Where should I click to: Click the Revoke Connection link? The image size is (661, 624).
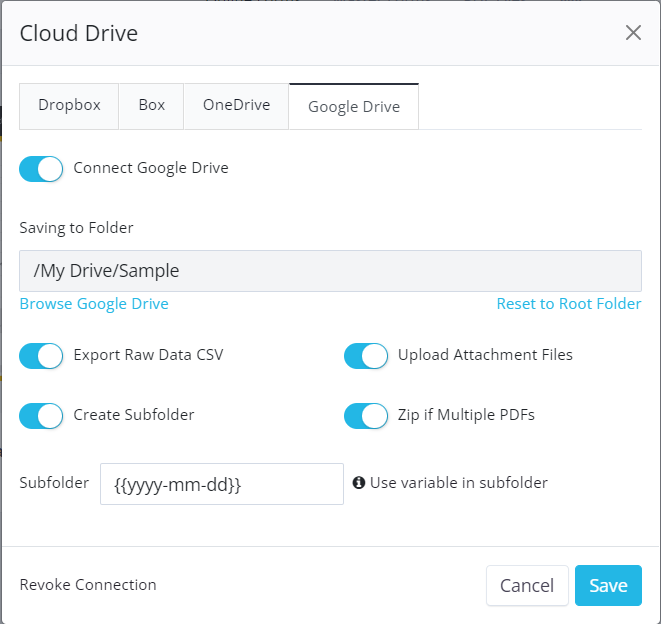click(x=88, y=585)
